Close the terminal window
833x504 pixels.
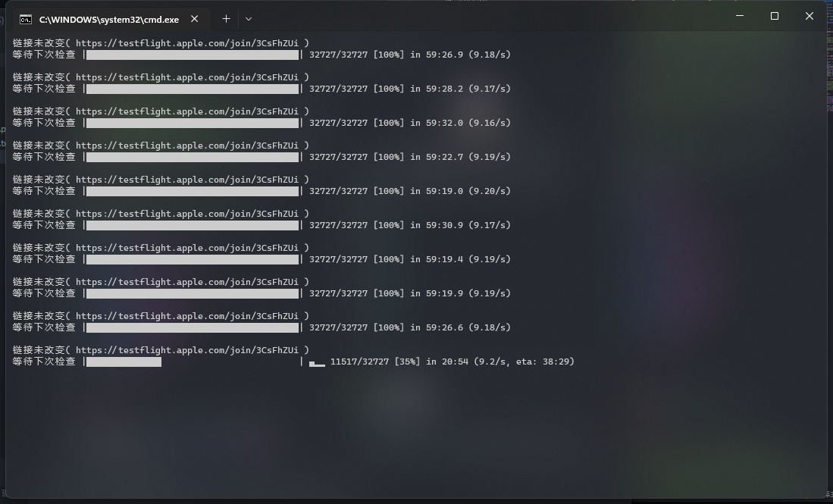809,16
